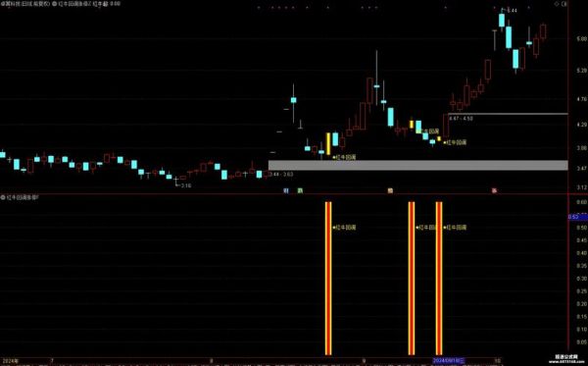Select the 4.47 - 4.50 horizontal price line

(x=508, y=114)
